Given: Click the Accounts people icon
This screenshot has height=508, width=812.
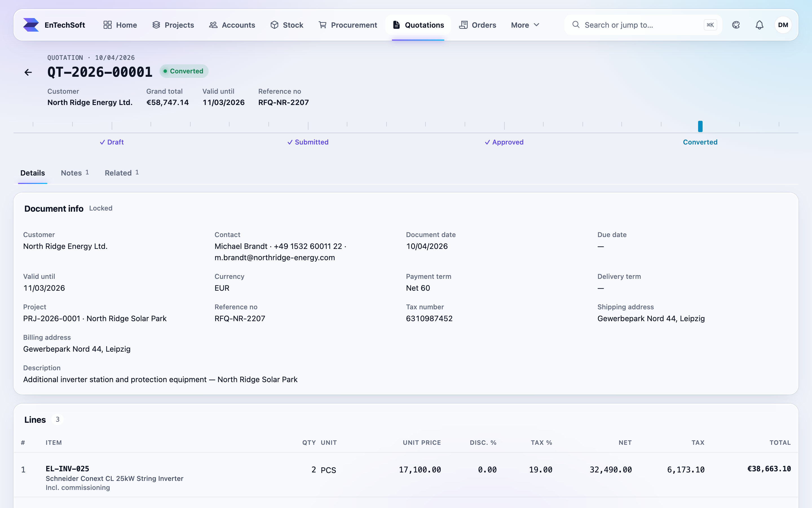Looking at the screenshot, I should 213,25.
